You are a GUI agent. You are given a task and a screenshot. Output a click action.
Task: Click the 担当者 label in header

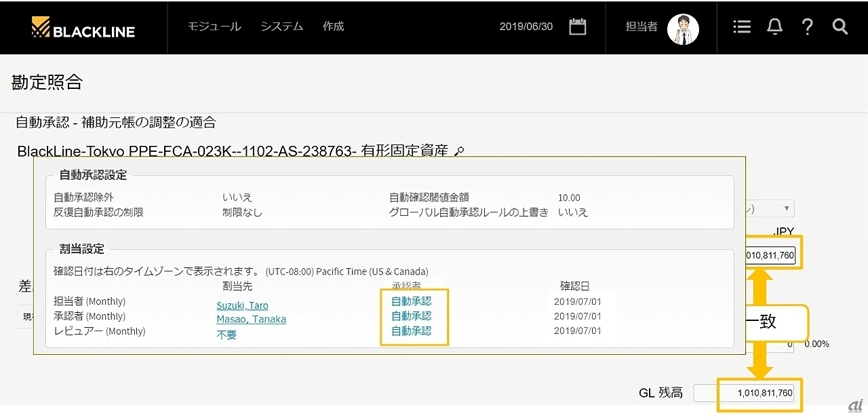click(x=642, y=26)
